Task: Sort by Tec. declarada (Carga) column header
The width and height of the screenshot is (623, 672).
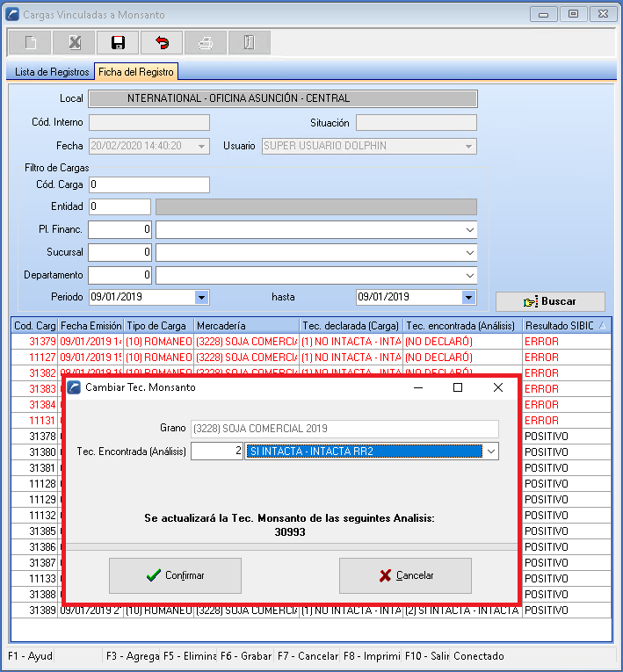Action: coord(351,326)
